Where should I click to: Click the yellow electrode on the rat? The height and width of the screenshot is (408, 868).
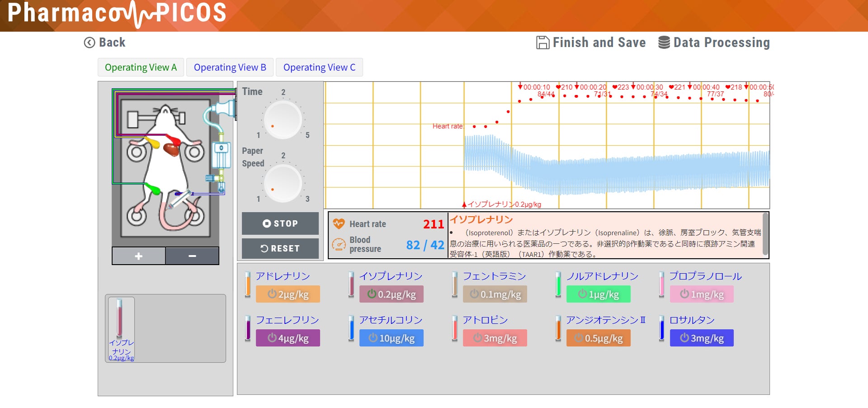pos(153,142)
